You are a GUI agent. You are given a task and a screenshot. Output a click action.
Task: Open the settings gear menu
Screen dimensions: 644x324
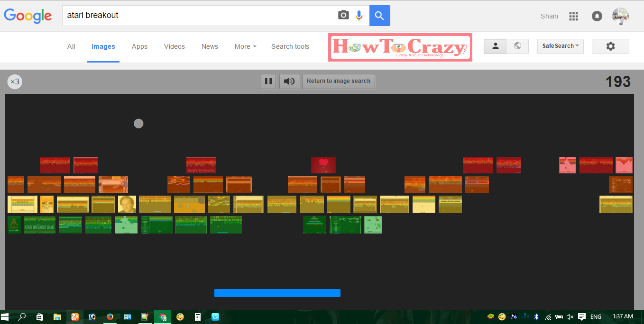point(610,46)
